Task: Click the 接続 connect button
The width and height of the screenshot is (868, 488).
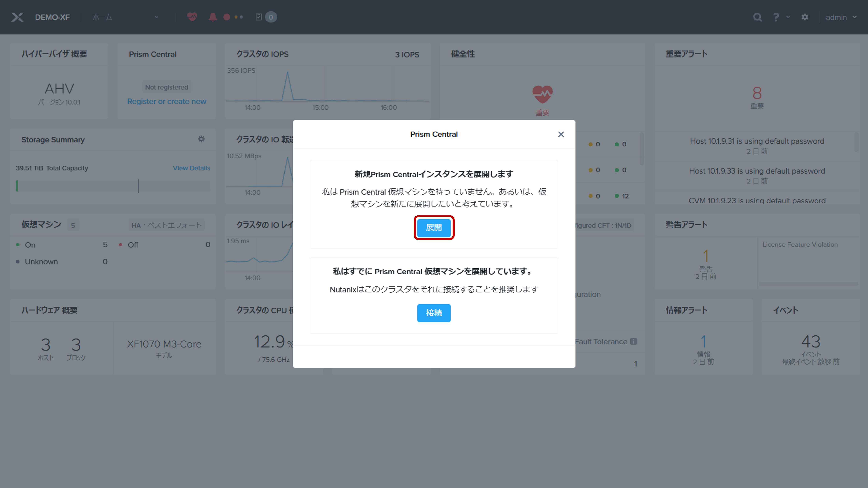Action: click(x=434, y=313)
